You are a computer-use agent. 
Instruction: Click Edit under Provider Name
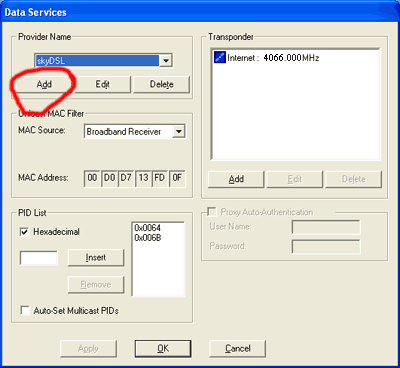[102, 84]
